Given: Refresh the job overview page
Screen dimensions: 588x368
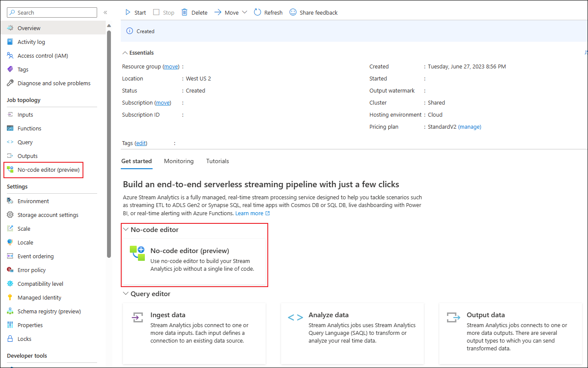Looking at the screenshot, I should pyautogui.click(x=268, y=12).
